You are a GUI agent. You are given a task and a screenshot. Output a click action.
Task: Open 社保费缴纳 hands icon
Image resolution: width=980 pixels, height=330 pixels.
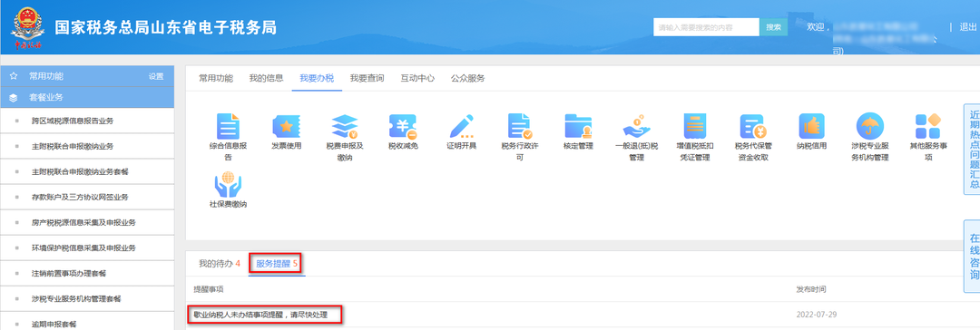(228, 185)
